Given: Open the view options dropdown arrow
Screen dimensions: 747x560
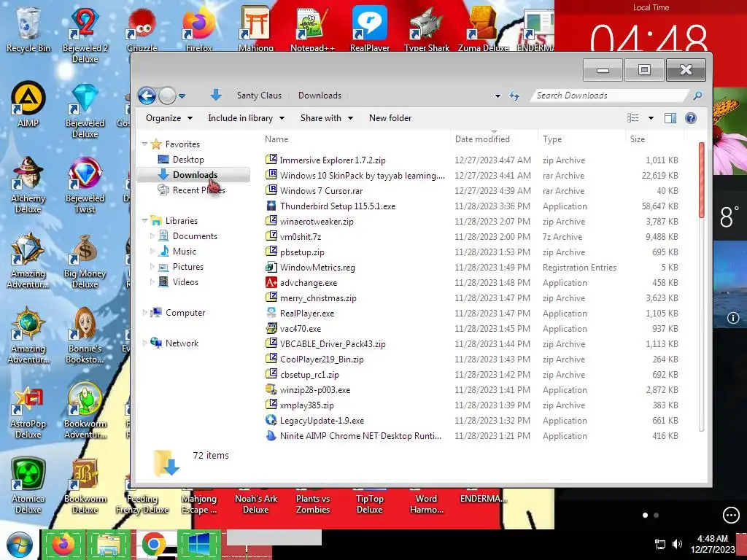Looking at the screenshot, I should [651, 118].
